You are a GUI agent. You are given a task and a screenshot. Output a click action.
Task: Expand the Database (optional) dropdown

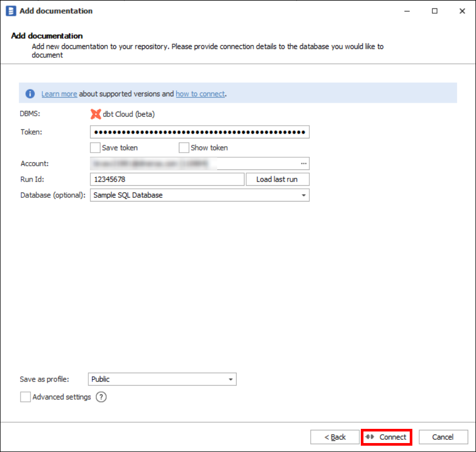click(303, 195)
